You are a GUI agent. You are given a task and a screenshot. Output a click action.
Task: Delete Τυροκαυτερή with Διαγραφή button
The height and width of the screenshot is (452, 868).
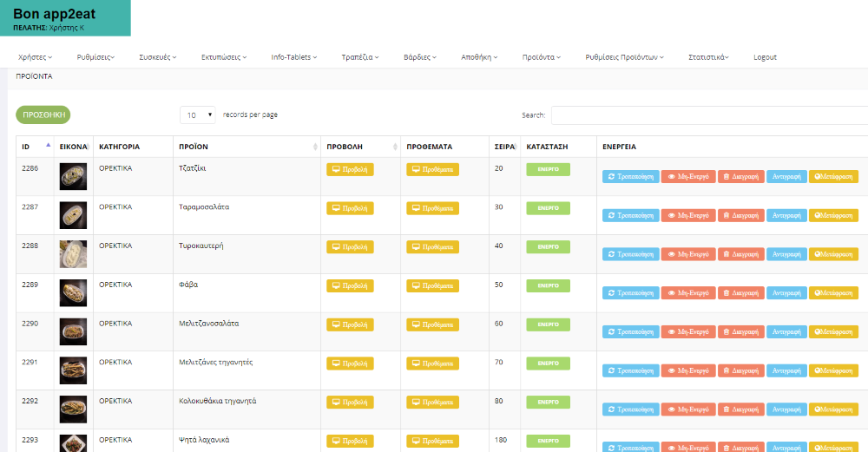point(741,254)
